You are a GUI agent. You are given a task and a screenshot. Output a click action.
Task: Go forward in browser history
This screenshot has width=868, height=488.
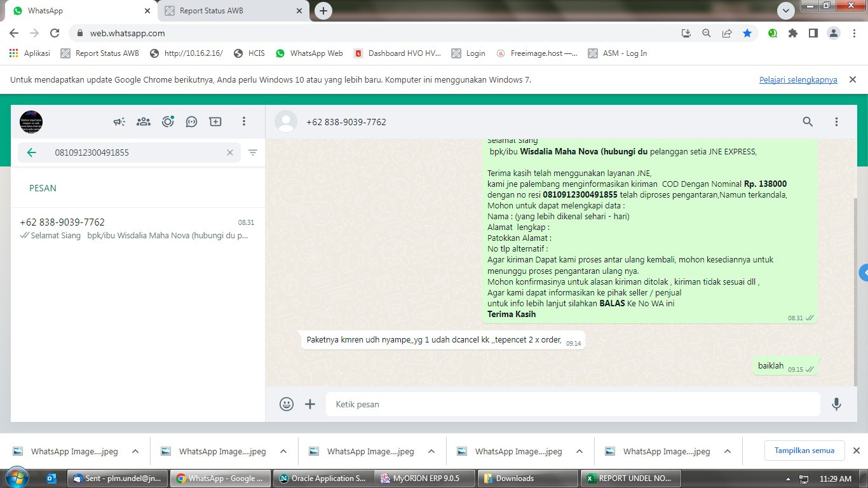(x=34, y=33)
